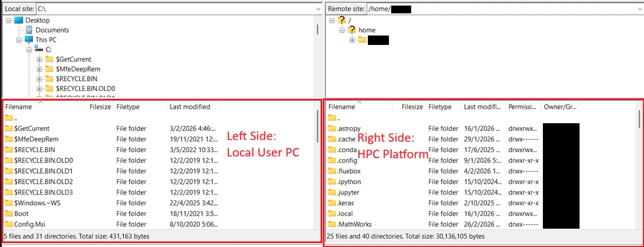644x247 pixels.
Task: Click the .conda folder icon
Action: [x=332, y=150]
